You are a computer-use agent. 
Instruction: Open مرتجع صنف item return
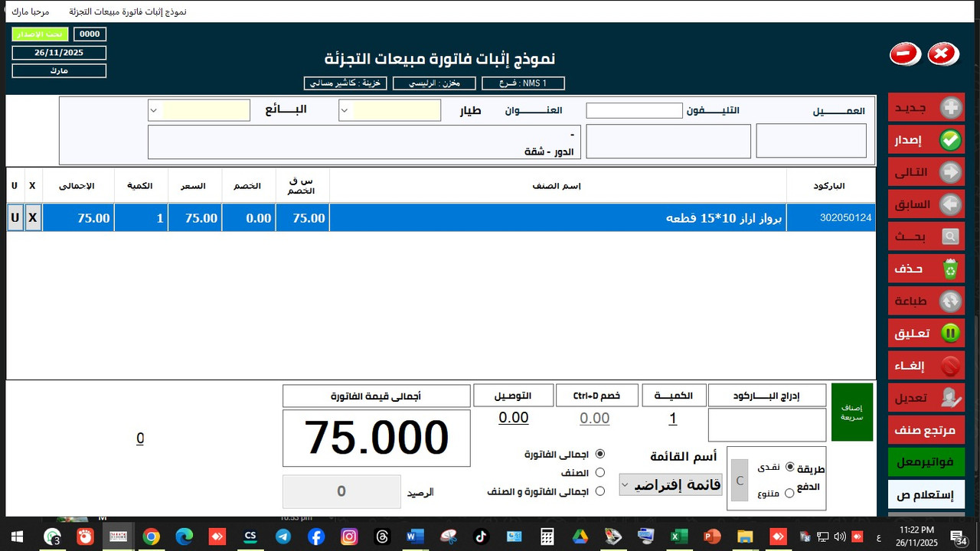pyautogui.click(x=926, y=430)
